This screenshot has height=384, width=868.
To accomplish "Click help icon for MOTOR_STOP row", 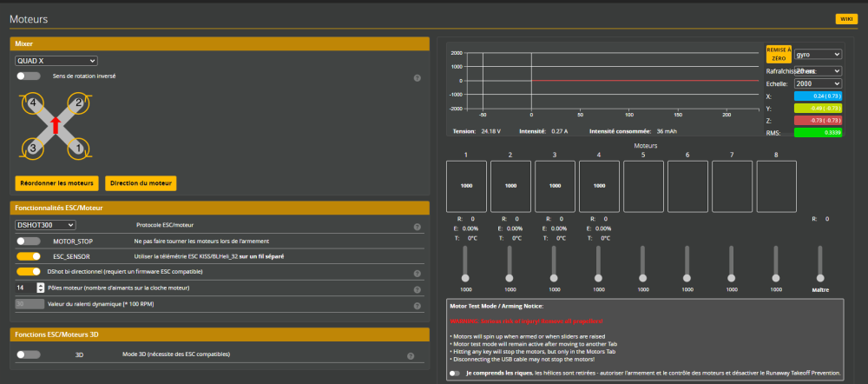I will 418,242.
